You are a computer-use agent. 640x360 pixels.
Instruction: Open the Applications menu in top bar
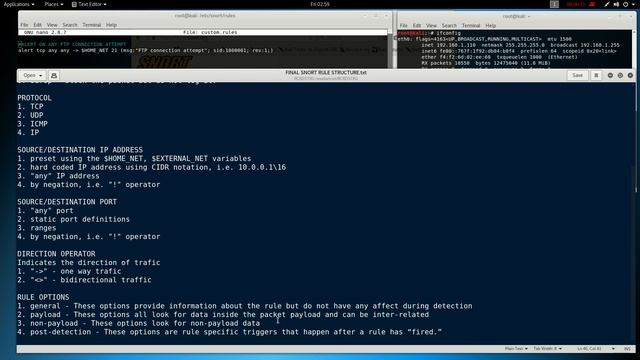point(19,4)
